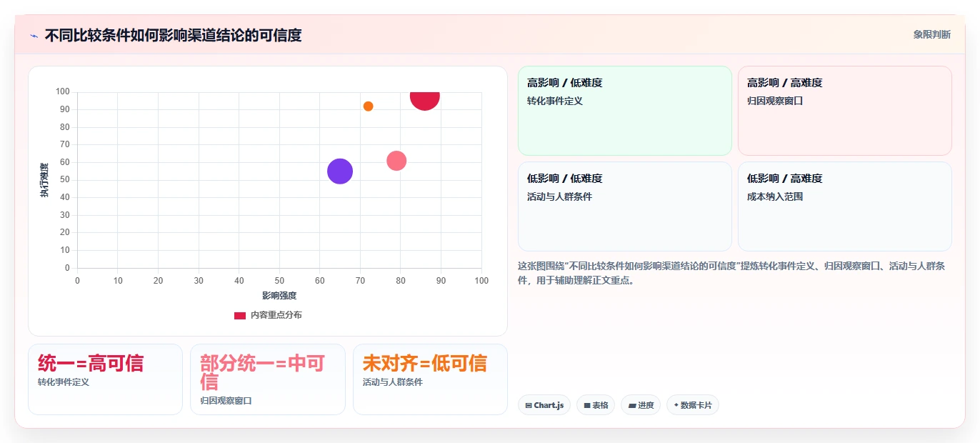This screenshot has height=443, width=980.
Task: Open the 高影响 / 高难度 quadrant card
Action: click(x=845, y=111)
